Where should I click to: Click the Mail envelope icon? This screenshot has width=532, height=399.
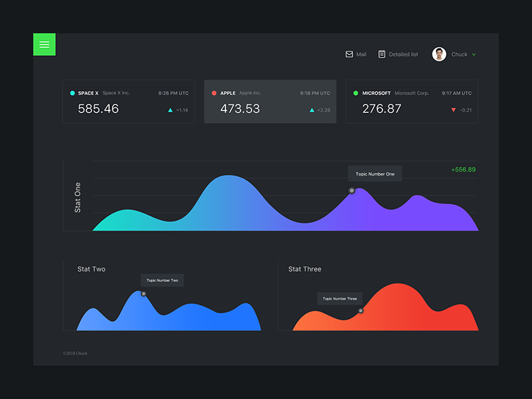[x=349, y=55]
